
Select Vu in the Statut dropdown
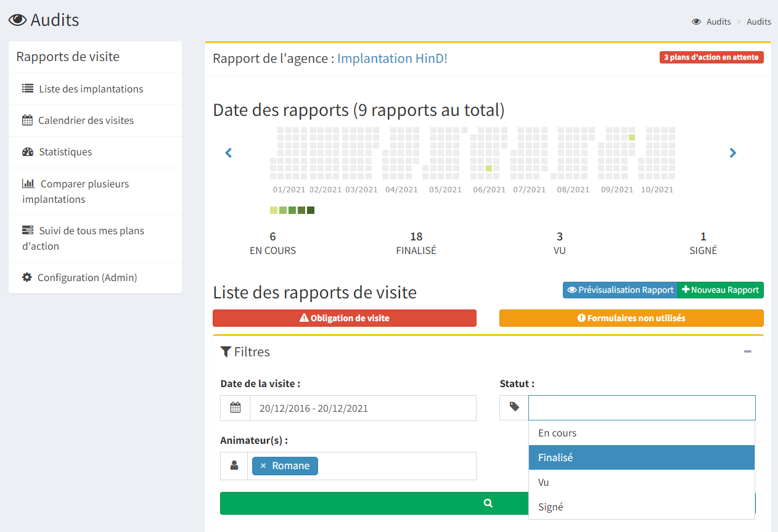click(642, 482)
